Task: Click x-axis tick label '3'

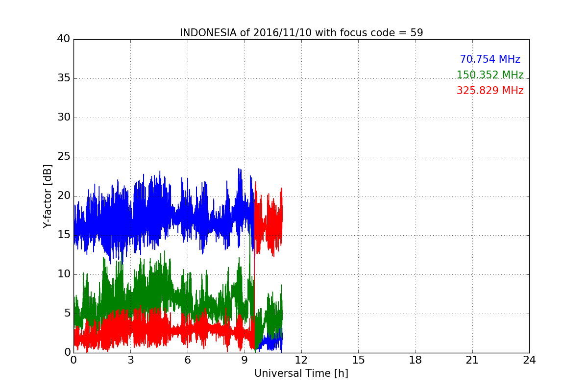Action: click(x=130, y=360)
